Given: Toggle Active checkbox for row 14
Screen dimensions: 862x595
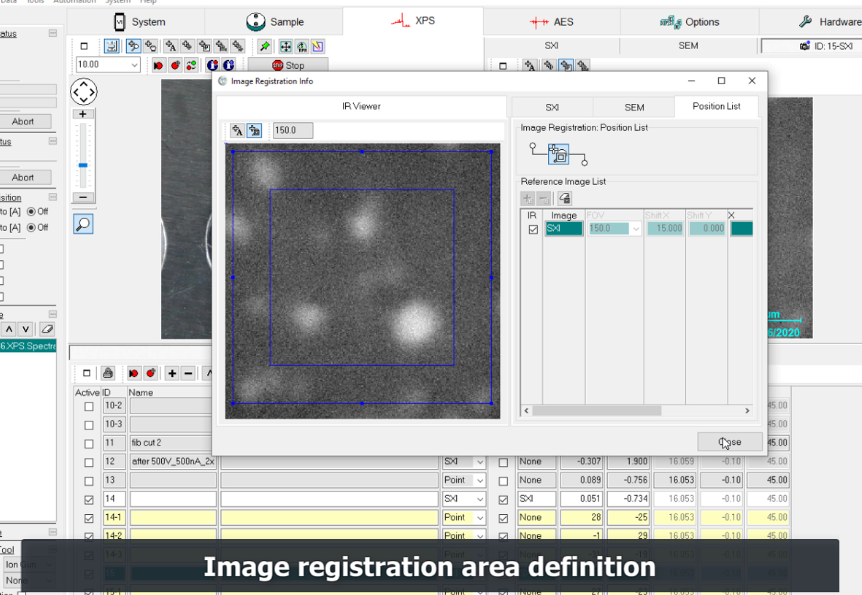Looking at the screenshot, I should (89, 500).
